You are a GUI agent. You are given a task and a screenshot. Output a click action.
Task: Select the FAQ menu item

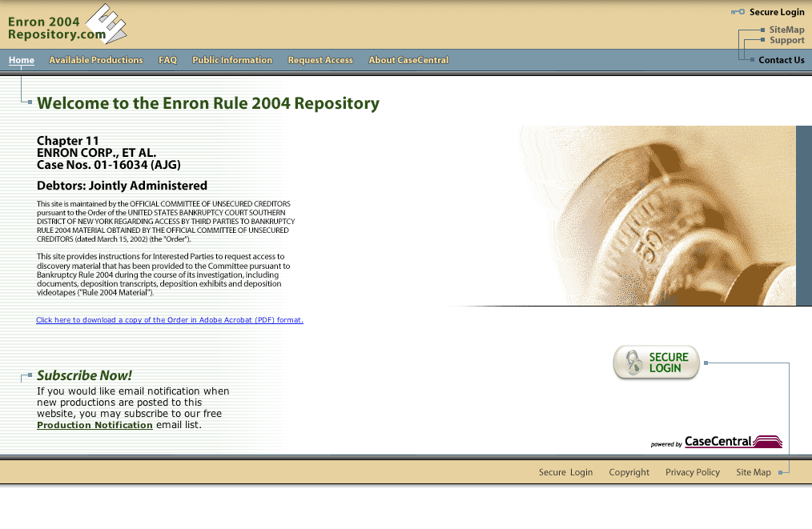168,60
